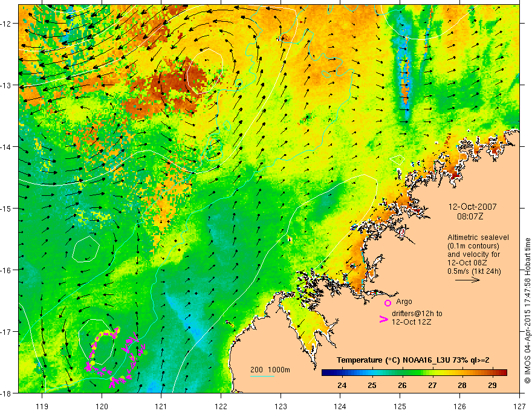Click the -15 latitude axis label

(7, 208)
